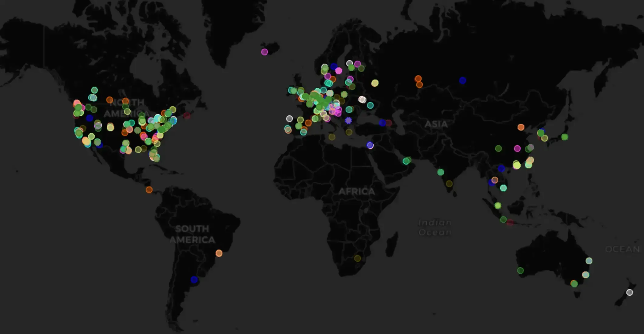Select the orange marker in Central America
644x334 pixels.
(x=149, y=190)
